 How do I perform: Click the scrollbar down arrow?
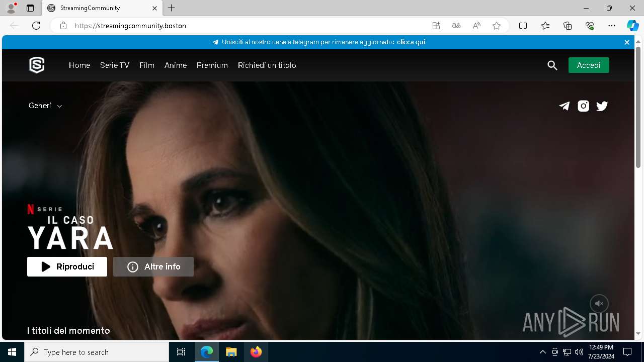tap(638, 333)
